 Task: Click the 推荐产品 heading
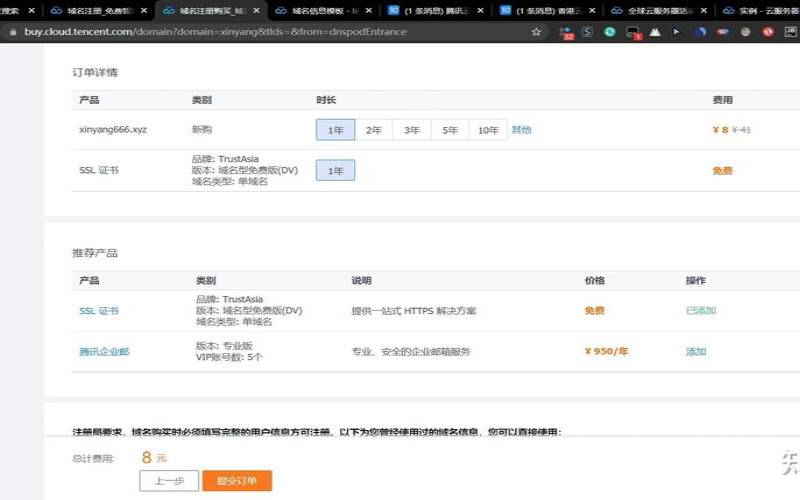(x=95, y=253)
